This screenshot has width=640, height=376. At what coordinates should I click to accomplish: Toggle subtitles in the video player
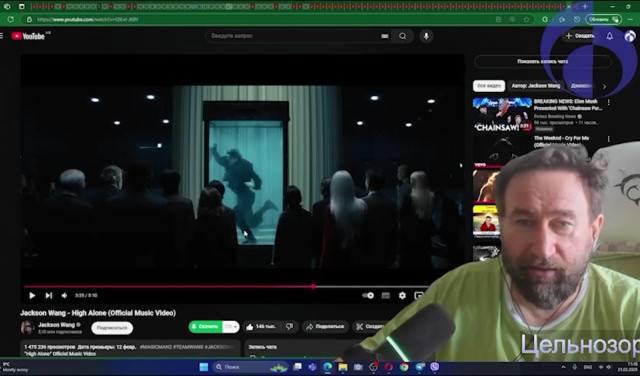tap(385, 296)
